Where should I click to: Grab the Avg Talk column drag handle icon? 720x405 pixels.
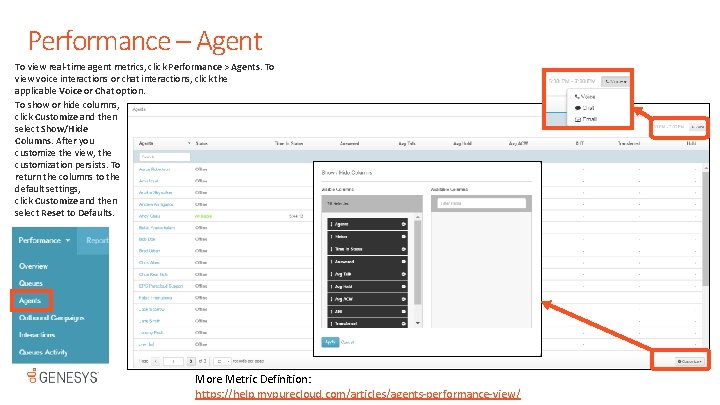(x=332, y=274)
